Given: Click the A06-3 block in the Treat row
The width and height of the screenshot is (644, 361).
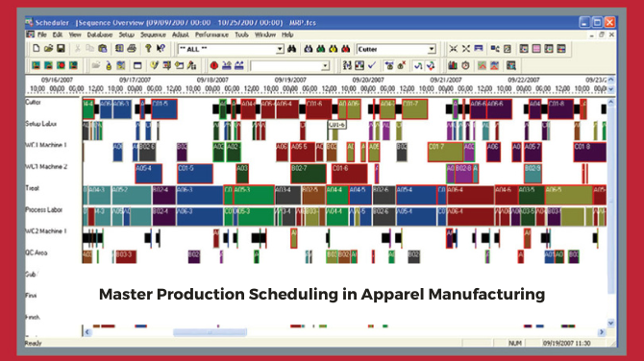Looking at the screenshot, I should click(200, 195).
